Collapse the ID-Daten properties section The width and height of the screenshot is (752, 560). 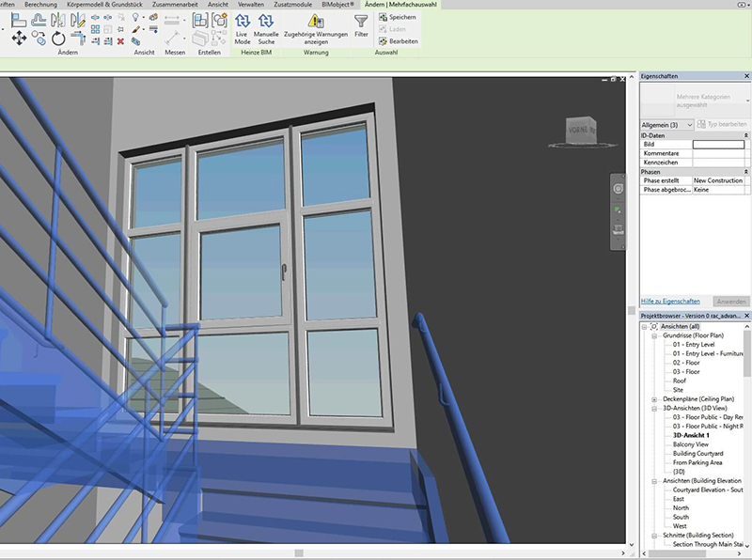(x=745, y=135)
